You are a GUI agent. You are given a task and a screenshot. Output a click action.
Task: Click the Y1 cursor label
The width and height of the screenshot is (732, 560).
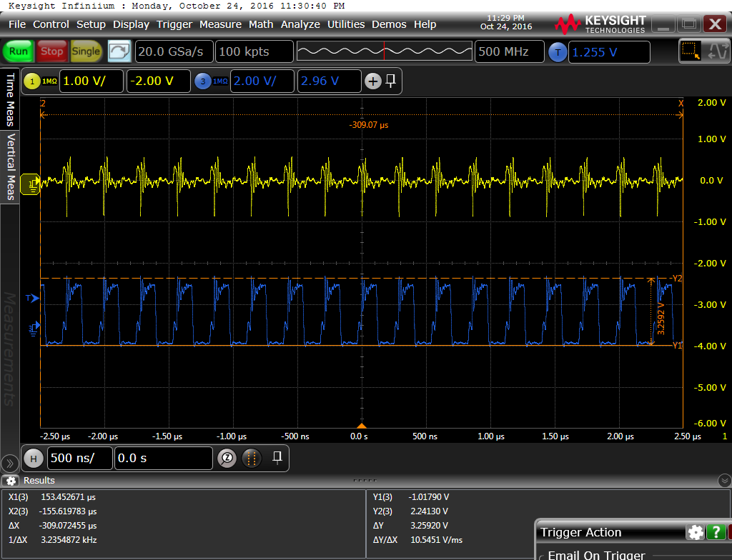pyautogui.click(x=677, y=345)
